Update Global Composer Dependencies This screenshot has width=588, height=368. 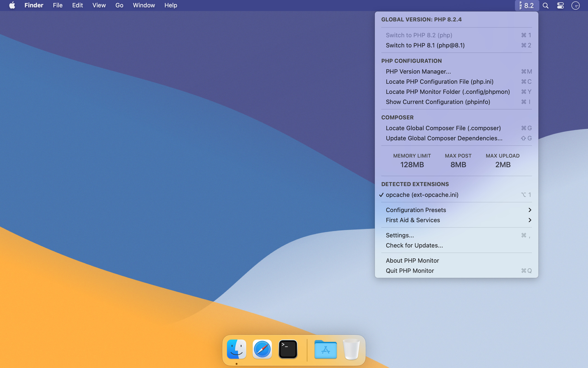click(x=457, y=138)
